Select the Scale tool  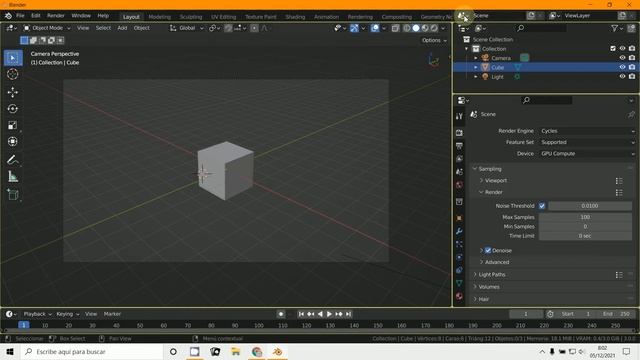13,125
